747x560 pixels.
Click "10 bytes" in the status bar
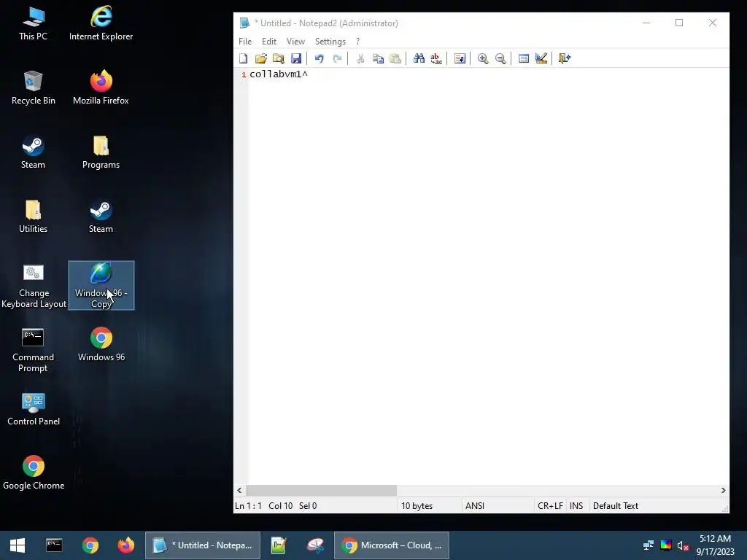417,506
